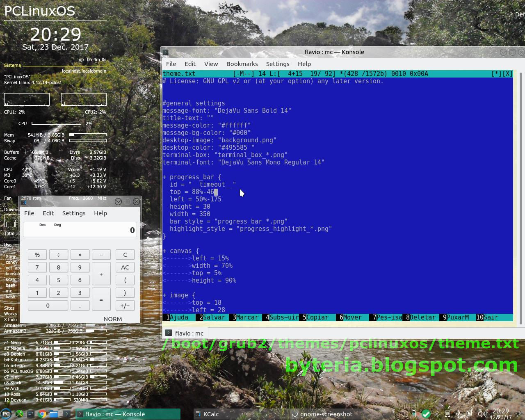Open Google Chrome from the taskbar
This screenshot has width=525, height=420.
coord(42,414)
